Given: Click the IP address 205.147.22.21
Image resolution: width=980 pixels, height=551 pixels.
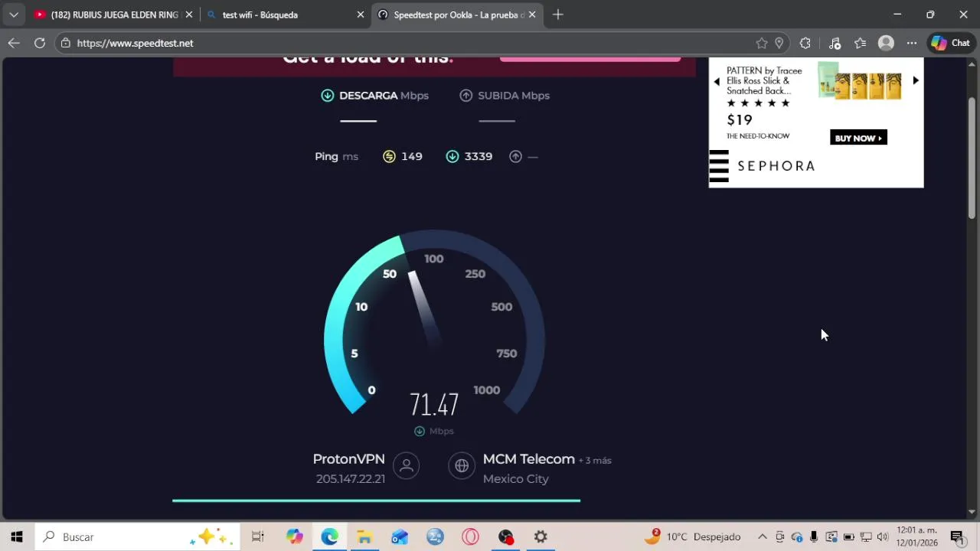Looking at the screenshot, I should tap(351, 479).
